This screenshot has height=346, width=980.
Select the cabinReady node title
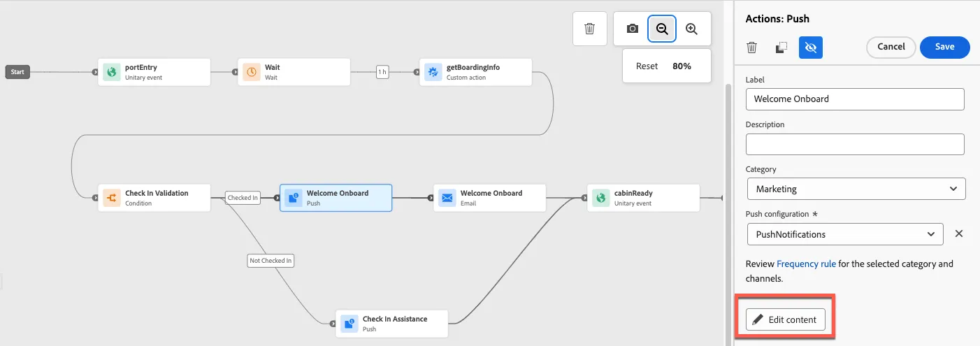(633, 194)
